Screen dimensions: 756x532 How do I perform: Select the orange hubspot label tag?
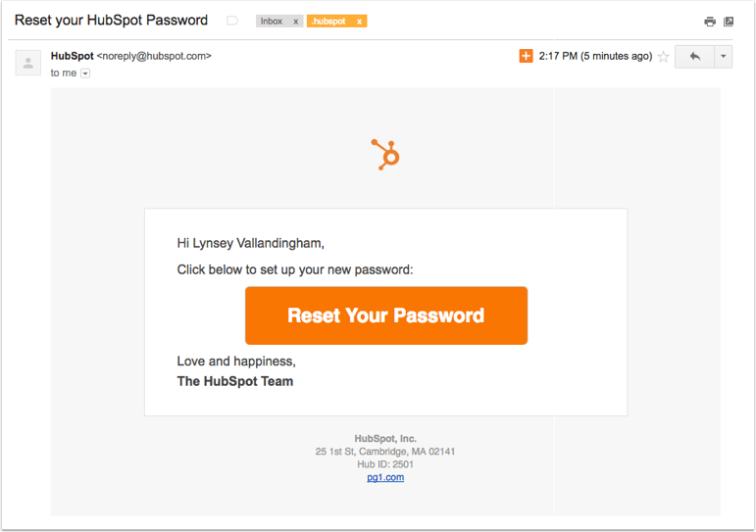tap(329, 22)
